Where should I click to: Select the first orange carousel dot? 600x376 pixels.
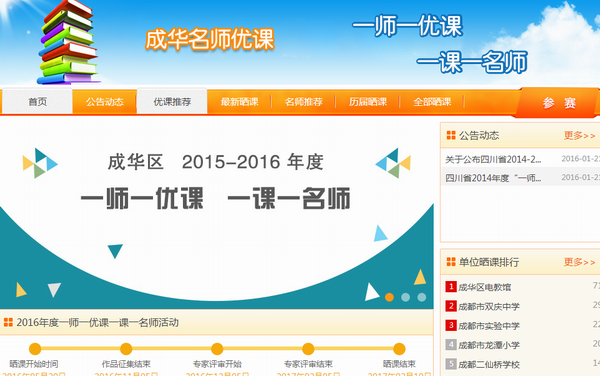tap(390, 297)
